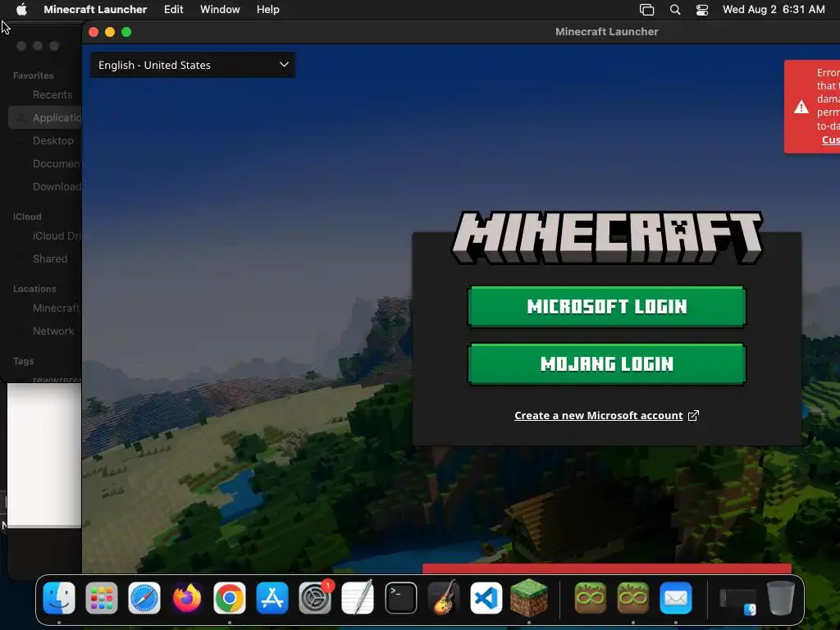Select Applications in Finder sidebar
The width and height of the screenshot is (840, 630).
point(45,118)
